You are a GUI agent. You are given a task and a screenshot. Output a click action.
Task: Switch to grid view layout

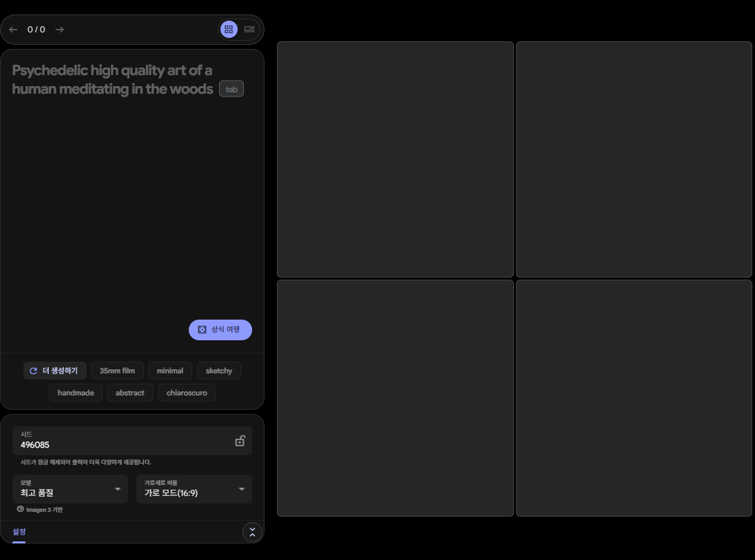(229, 30)
